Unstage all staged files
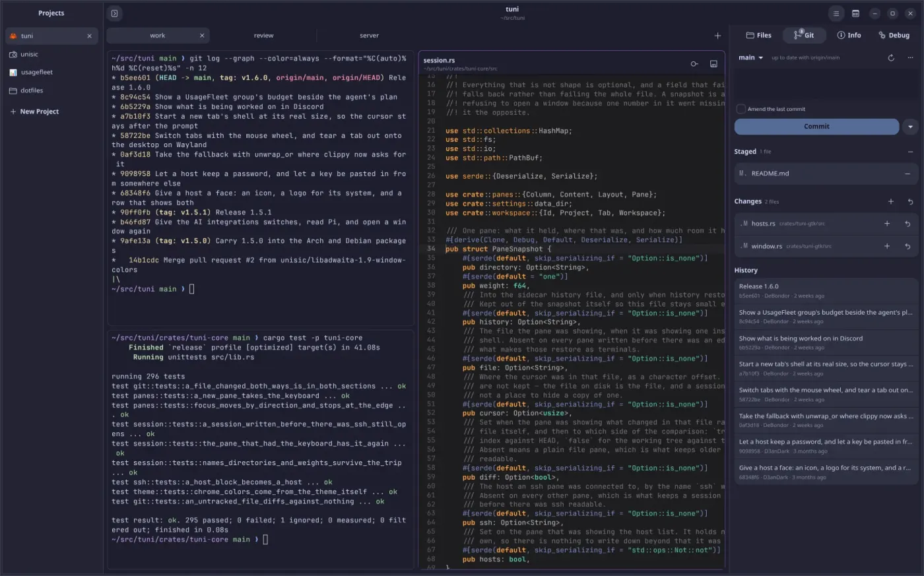Screen dimensions: 924x576 coord(910,152)
